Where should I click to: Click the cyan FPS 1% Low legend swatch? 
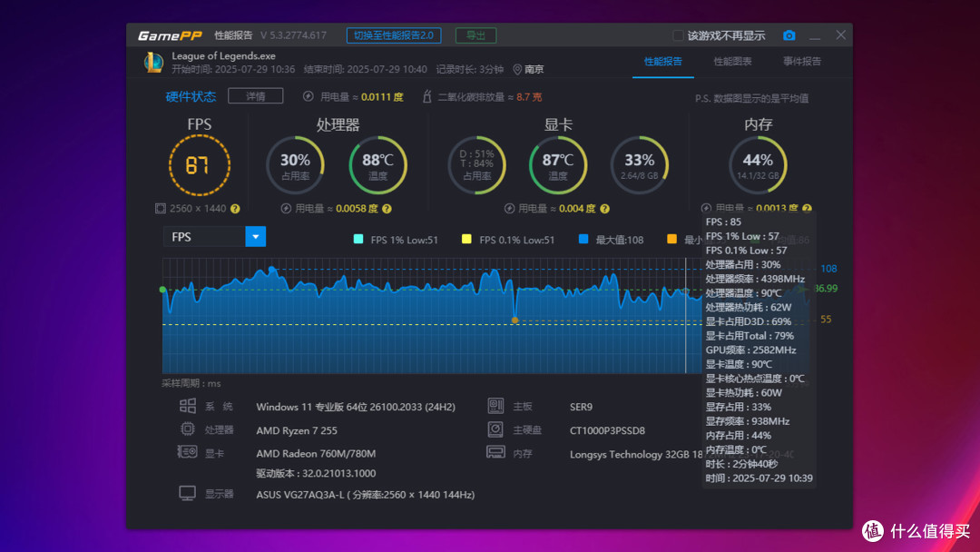point(358,239)
